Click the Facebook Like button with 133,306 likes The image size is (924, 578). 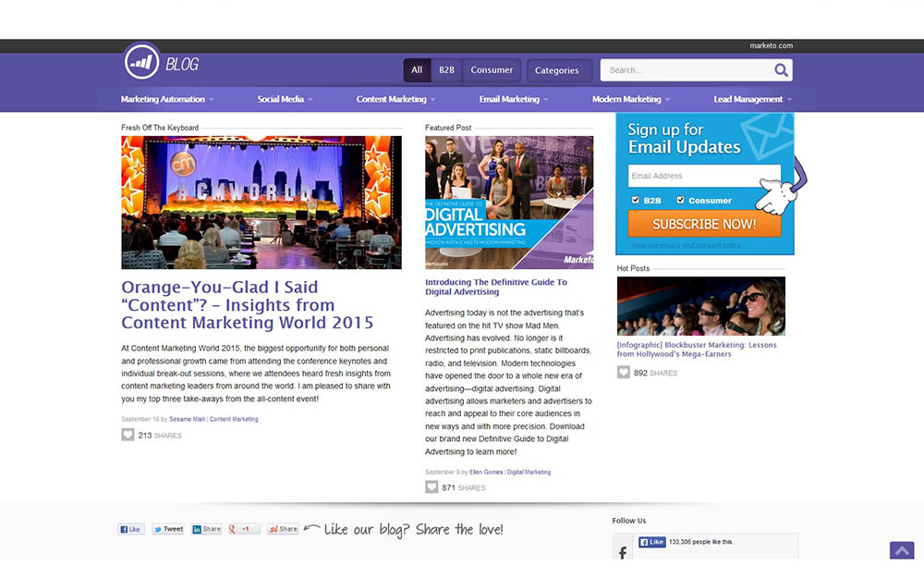pos(652,542)
